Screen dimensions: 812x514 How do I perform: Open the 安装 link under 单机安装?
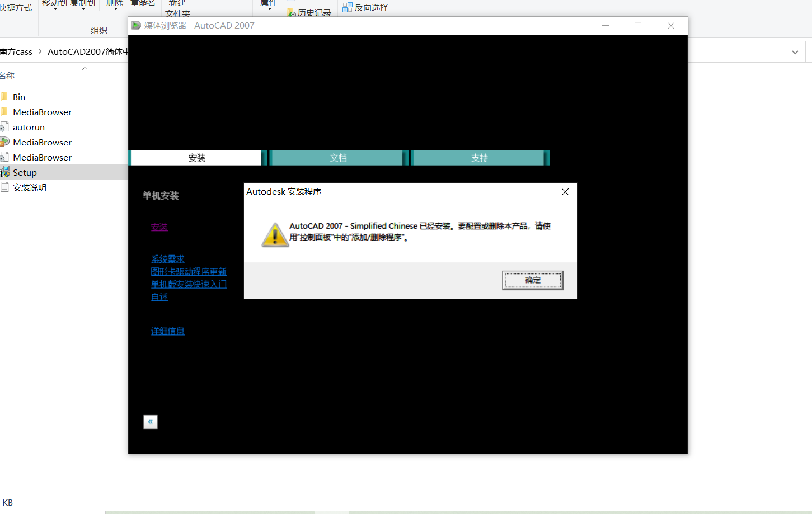click(159, 227)
